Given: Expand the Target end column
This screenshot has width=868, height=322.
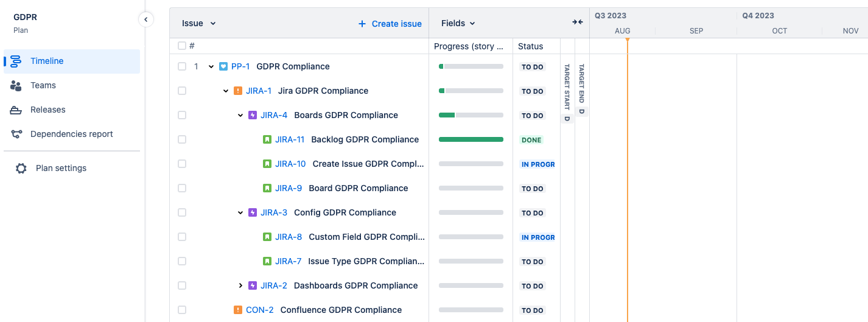Looking at the screenshot, I should pos(581,89).
